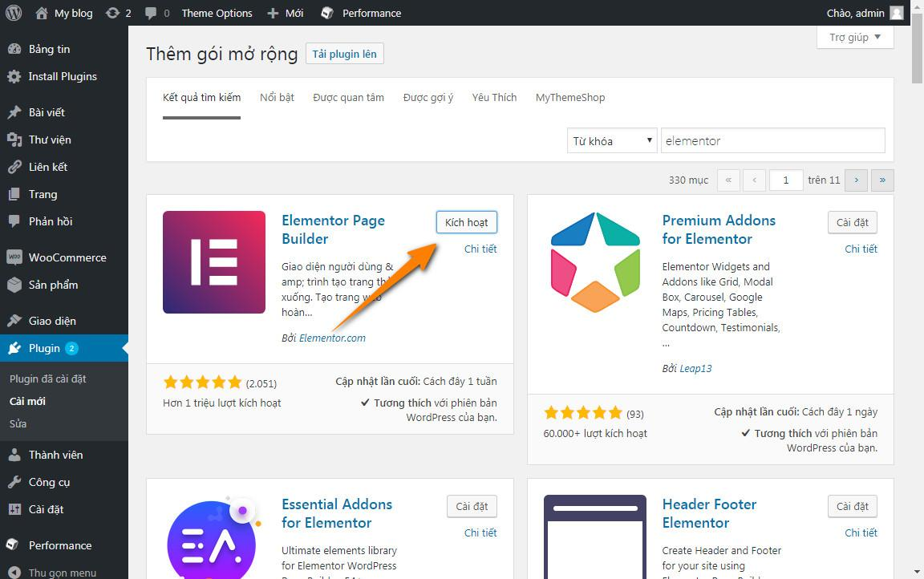This screenshot has height=579, width=924.
Task: Click Sản phẩm box icon
Action: pyautogui.click(x=14, y=285)
